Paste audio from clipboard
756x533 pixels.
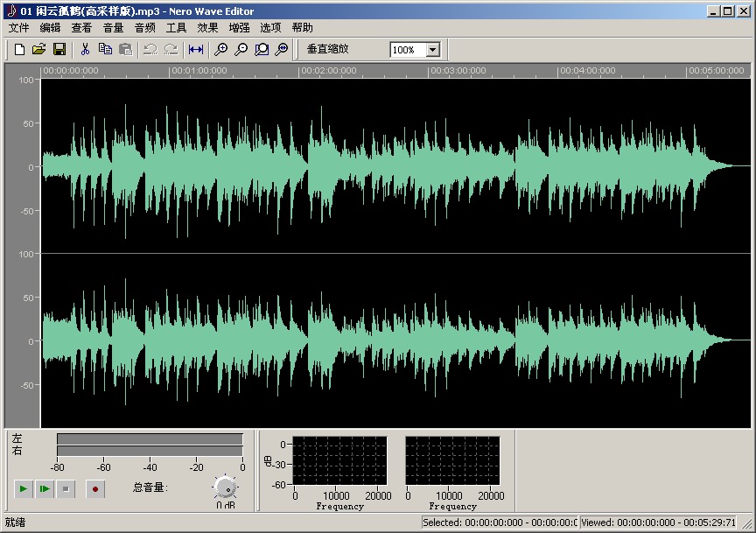pos(124,50)
